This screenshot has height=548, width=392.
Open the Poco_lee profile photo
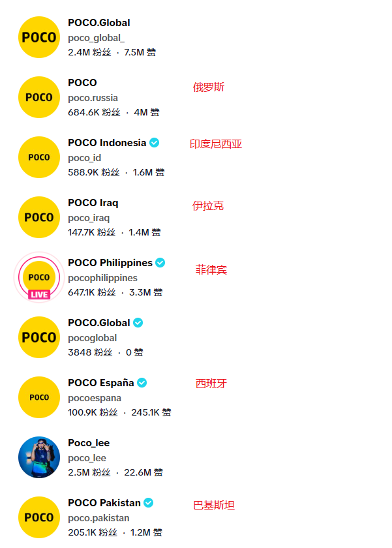[x=39, y=457]
